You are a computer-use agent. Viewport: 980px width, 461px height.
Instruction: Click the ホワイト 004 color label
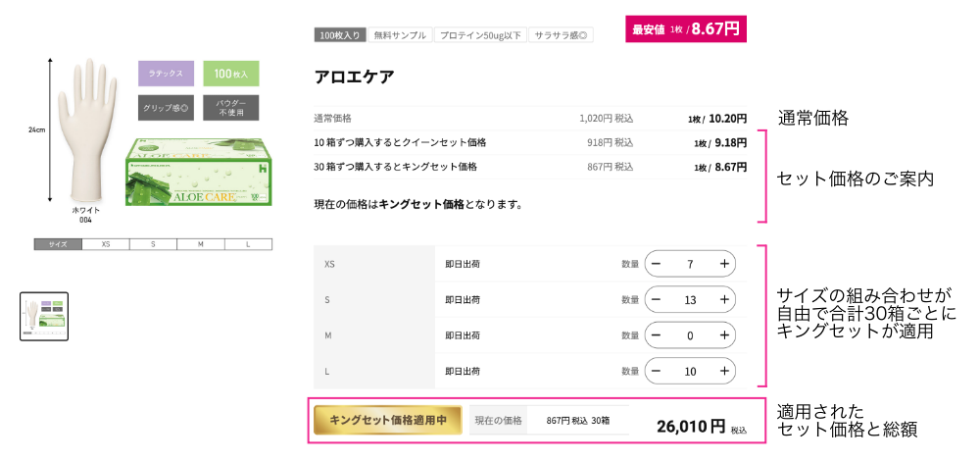[x=86, y=215]
